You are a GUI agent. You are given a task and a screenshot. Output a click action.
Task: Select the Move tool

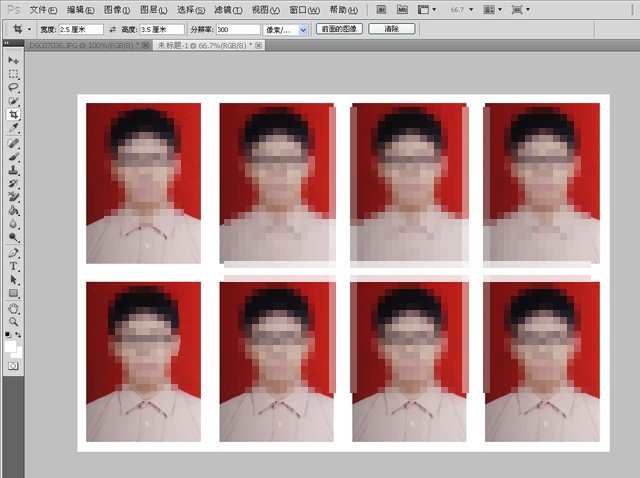click(13, 60)
